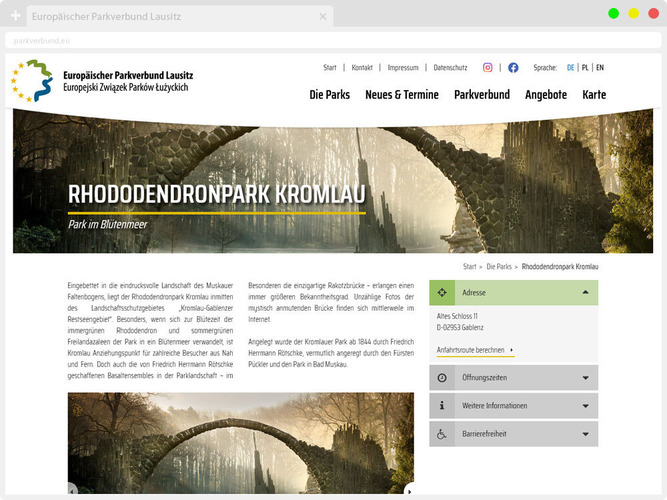
Task: Click the Adresse crosshair icon
Action: (442, 293)
